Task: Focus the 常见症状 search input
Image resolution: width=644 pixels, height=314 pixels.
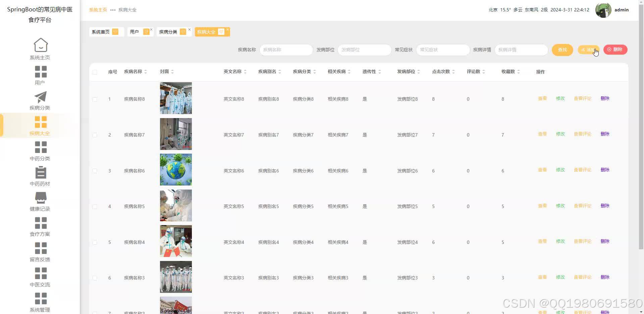Action: (443, 50)
